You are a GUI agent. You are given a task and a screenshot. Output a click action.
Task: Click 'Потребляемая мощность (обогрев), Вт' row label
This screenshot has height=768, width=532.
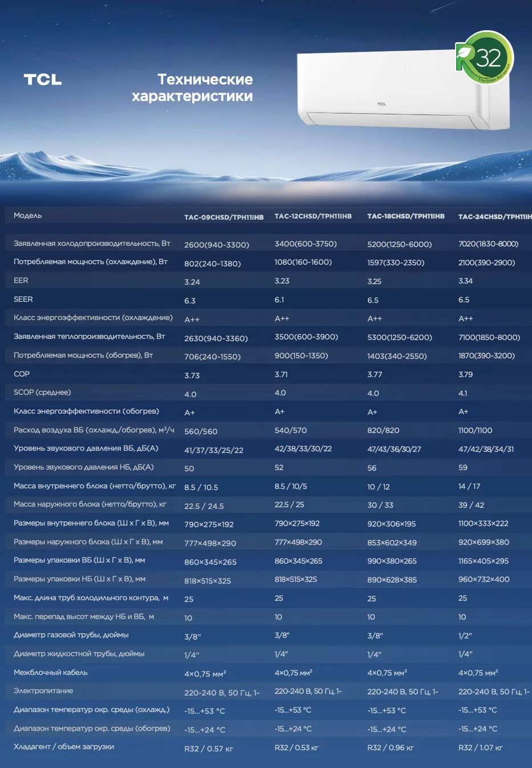tap(83, 355)
